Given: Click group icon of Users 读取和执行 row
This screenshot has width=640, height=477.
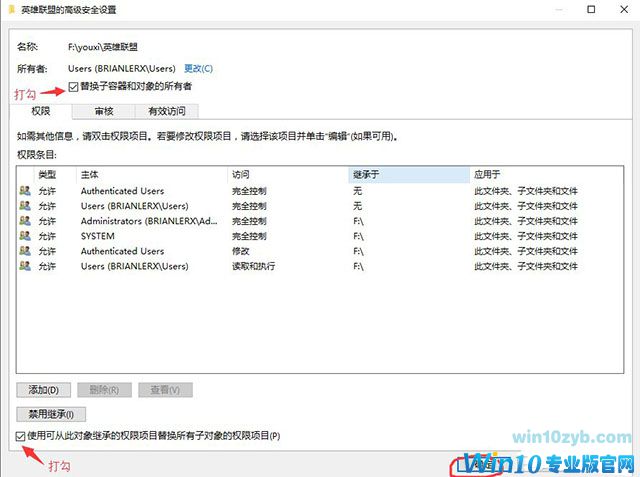Looking at the screenshot, I should 25,266.
